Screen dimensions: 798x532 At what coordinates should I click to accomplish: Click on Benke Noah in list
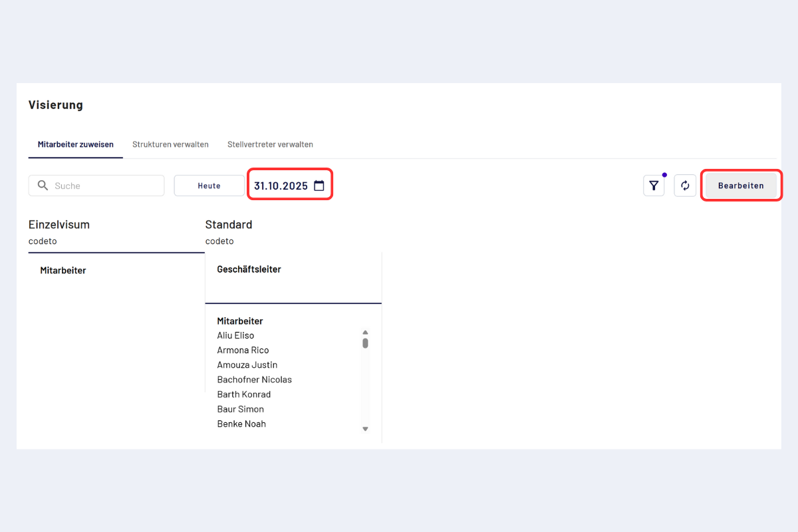pos(241,424)
